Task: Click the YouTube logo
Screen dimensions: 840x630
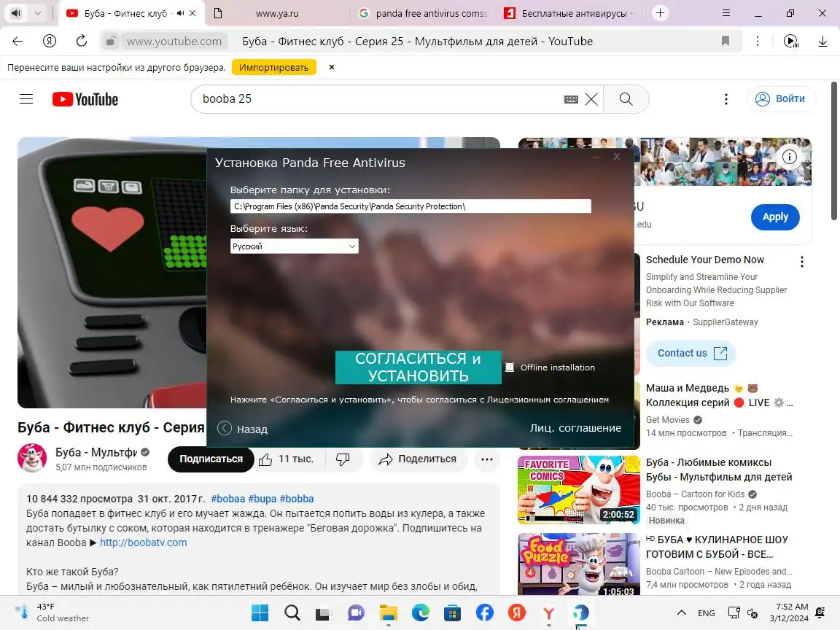Action: 85,99
